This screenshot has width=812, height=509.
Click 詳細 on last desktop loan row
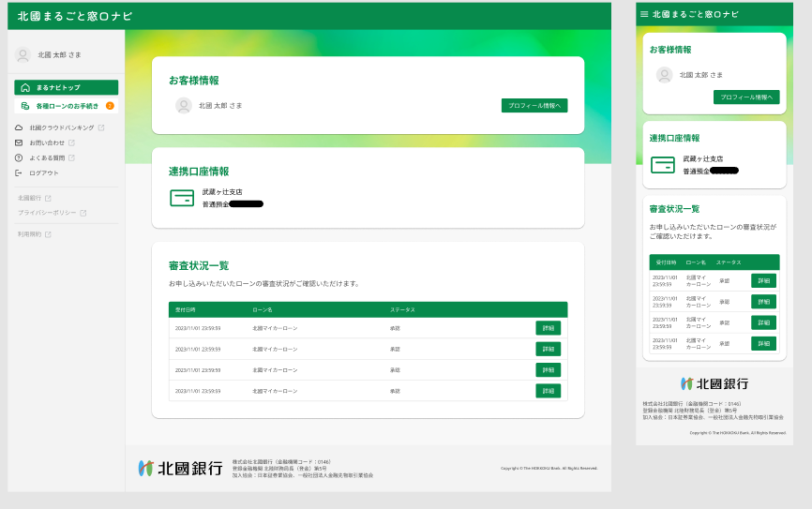point(548,391)
